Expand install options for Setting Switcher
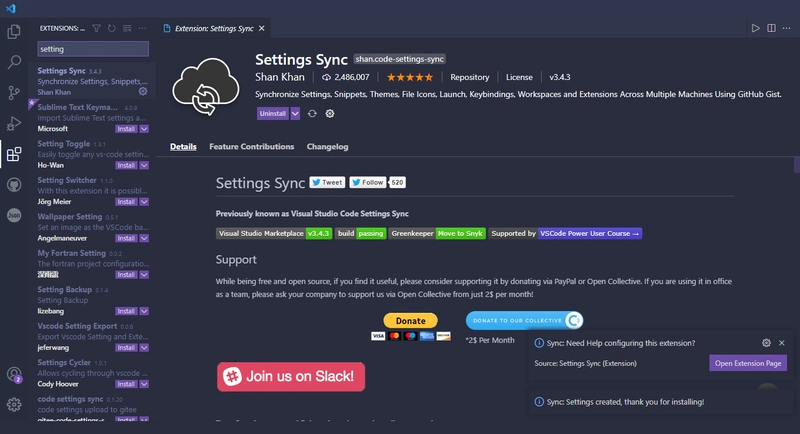800x434 pixels. [144, 202]
